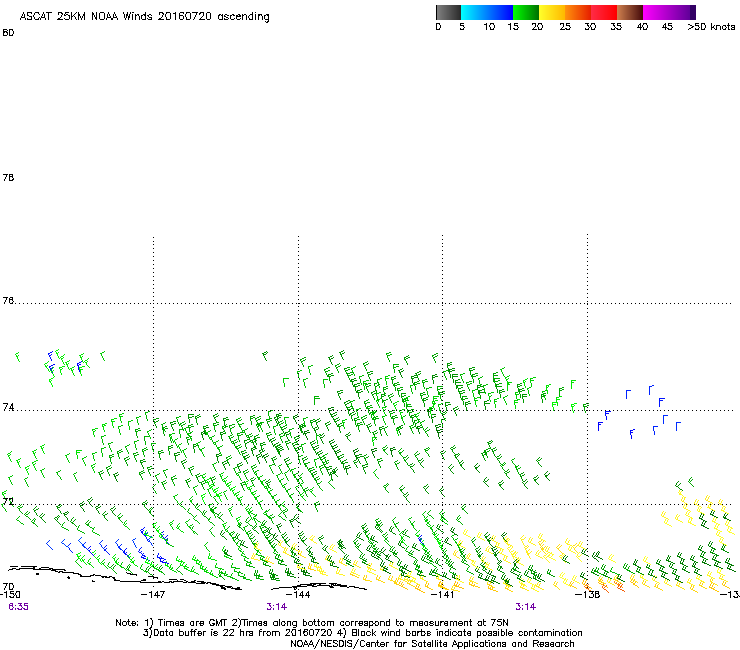This screenshot has height=650, width=740.
Task: Select the red 30-35 knots legend color
Action: click(x=604, y=12)
